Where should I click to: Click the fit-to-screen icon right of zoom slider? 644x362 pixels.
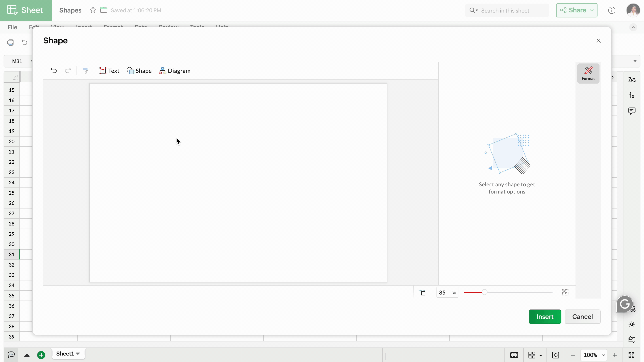pos(565,292)
